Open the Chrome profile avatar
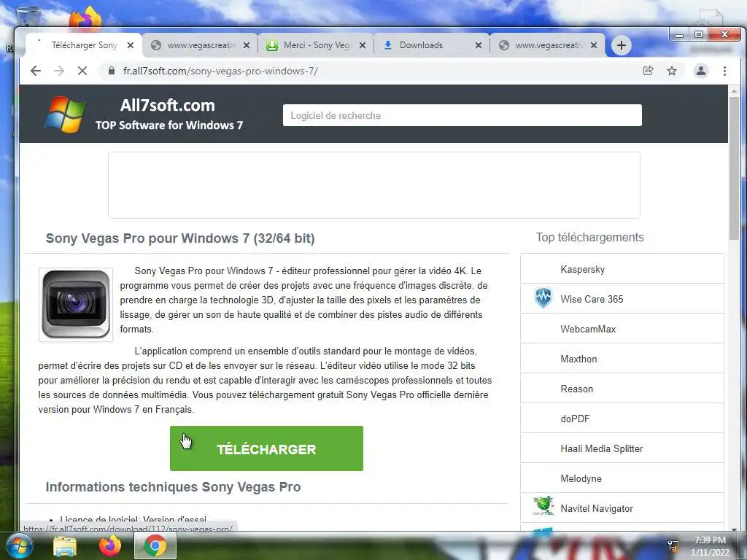 [x=701, y=71]
